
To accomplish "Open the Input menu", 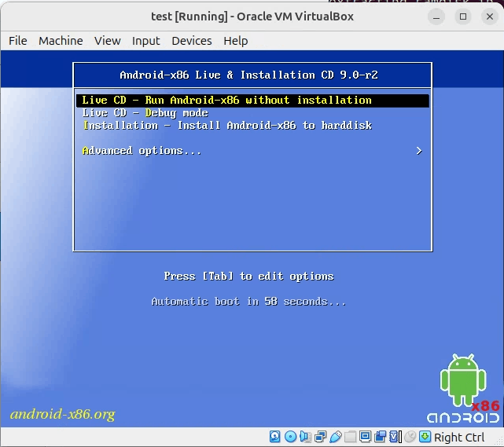I will 146,41.
